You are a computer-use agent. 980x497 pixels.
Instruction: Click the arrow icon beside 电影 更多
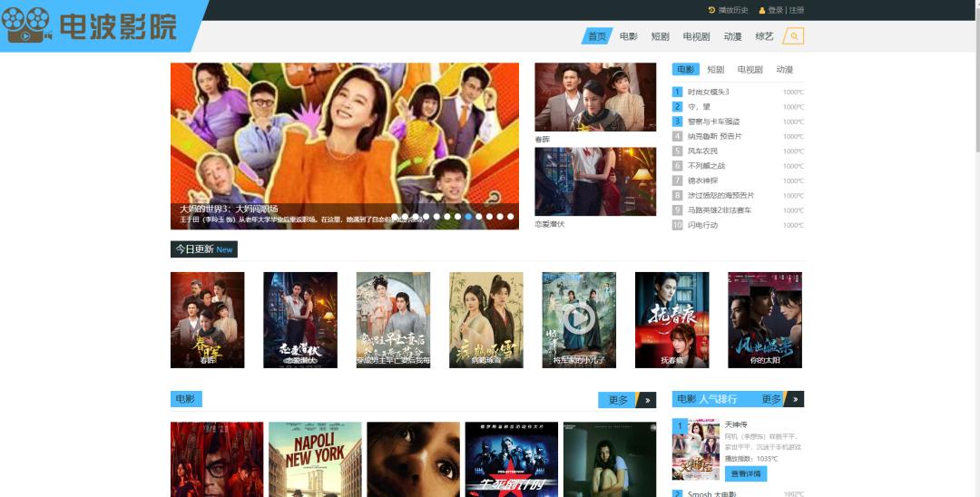[646, 400]
